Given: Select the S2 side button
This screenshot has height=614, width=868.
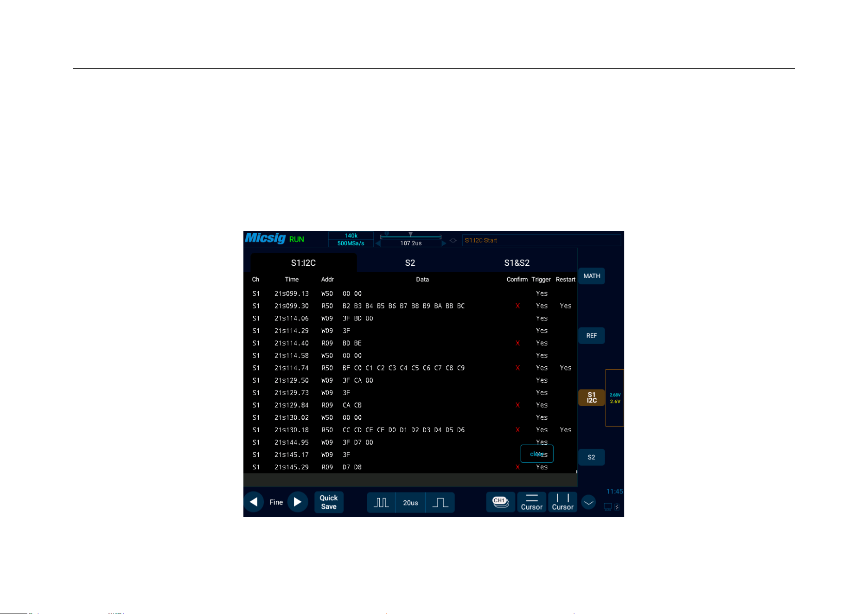Looking at the screenshot, I should coord(592,457).
